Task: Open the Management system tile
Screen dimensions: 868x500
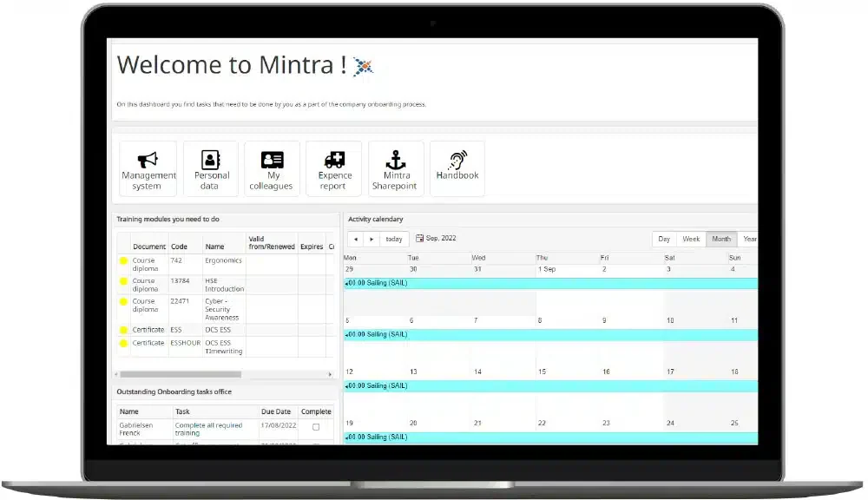Action: tap(148, 169)
